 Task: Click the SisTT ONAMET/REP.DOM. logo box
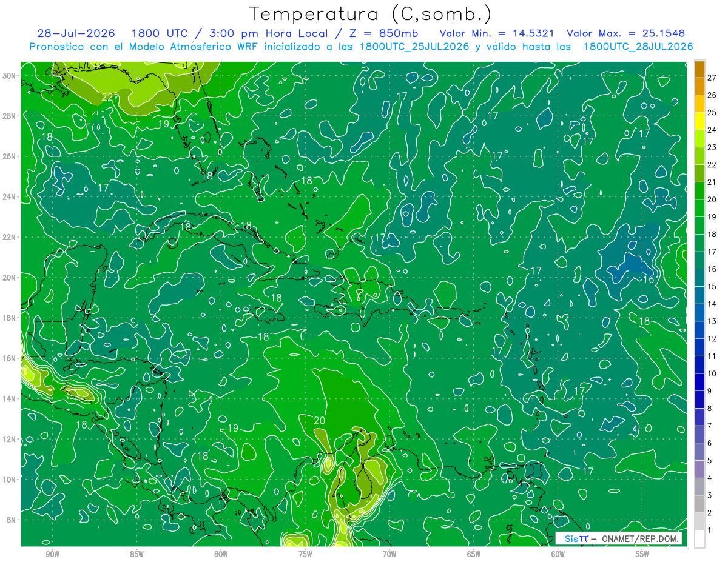click(619, 538)
